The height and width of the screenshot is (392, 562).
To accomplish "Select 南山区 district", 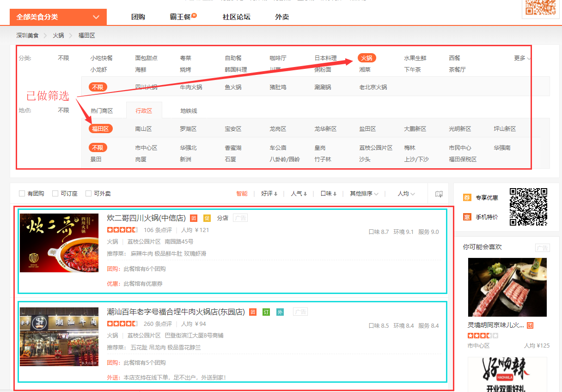I will click(x=143, y=129).
